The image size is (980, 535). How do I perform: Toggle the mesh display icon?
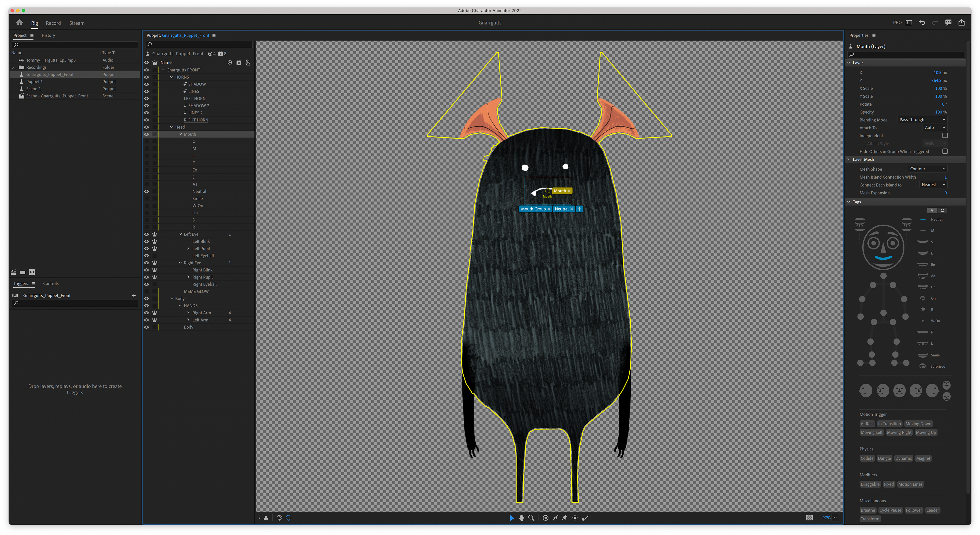[279, 518]
